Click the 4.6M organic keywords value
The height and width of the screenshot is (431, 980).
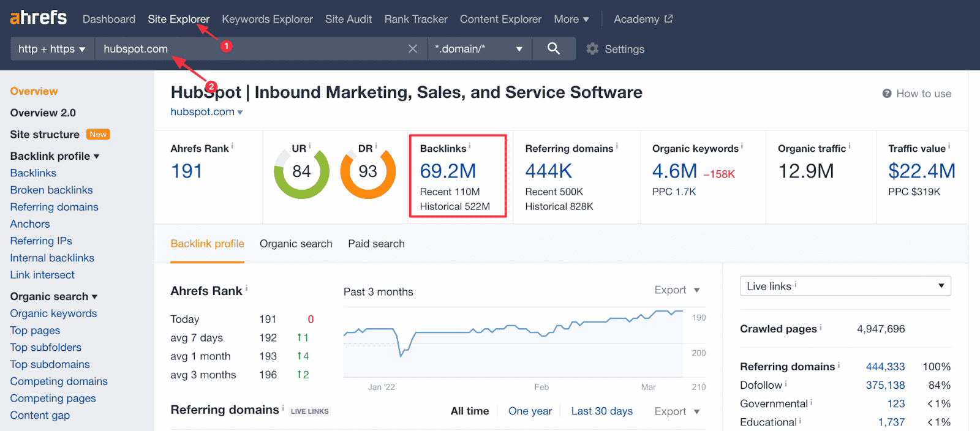click(x=674, y=171)
